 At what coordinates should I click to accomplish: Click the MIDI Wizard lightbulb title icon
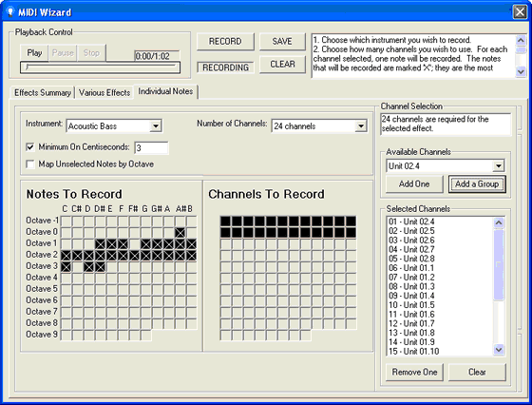point(10,11)
